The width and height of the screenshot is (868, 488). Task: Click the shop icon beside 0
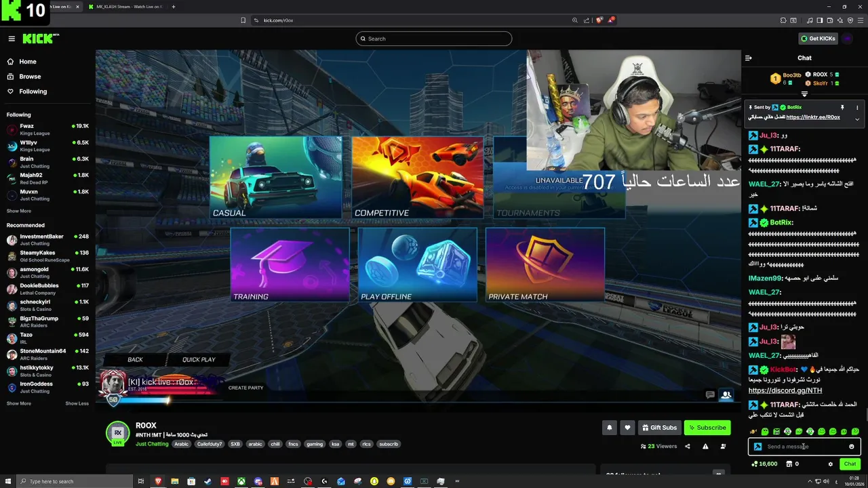click(789, 464)
